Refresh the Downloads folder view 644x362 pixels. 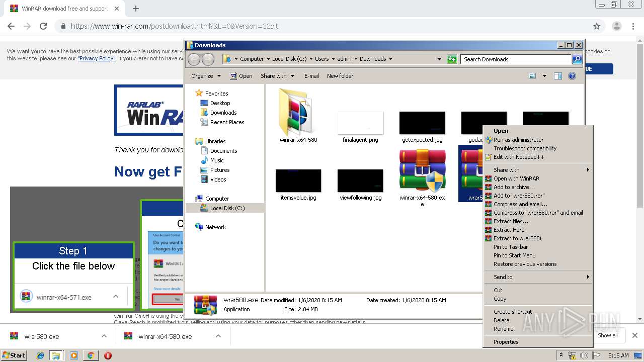point(452,59)
